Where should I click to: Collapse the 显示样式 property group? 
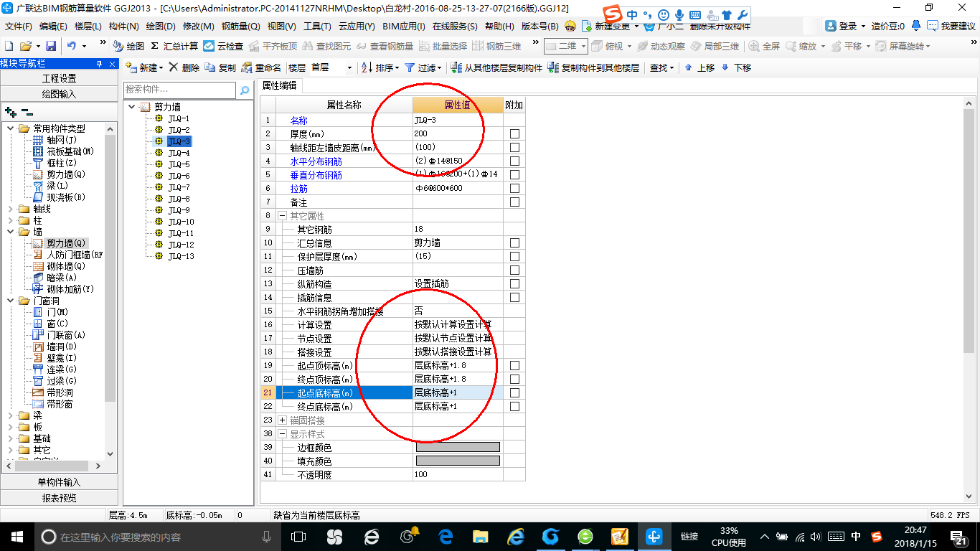(x=283, y=434)
